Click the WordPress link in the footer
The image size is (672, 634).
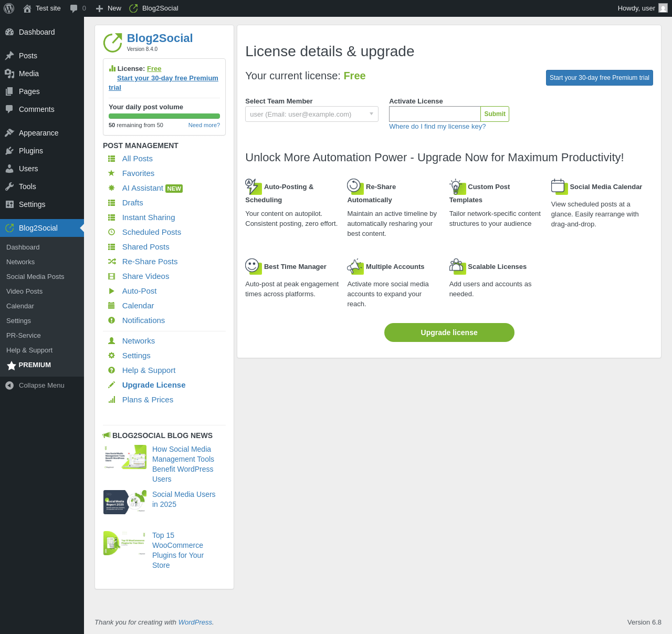coord(195,622)
